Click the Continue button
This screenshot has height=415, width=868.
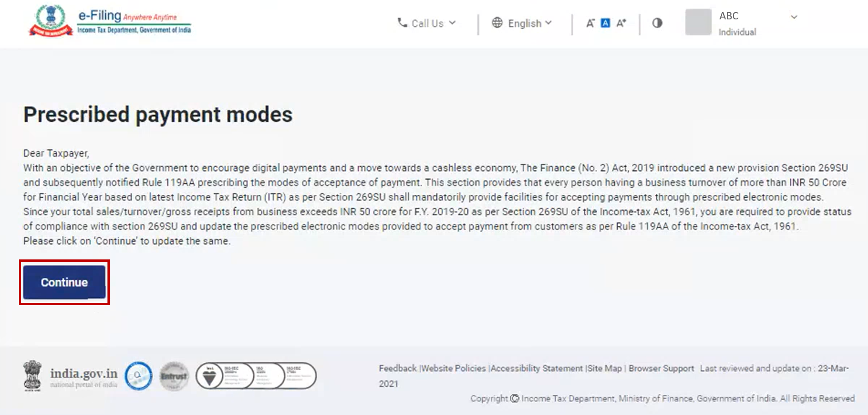point(64,282)
